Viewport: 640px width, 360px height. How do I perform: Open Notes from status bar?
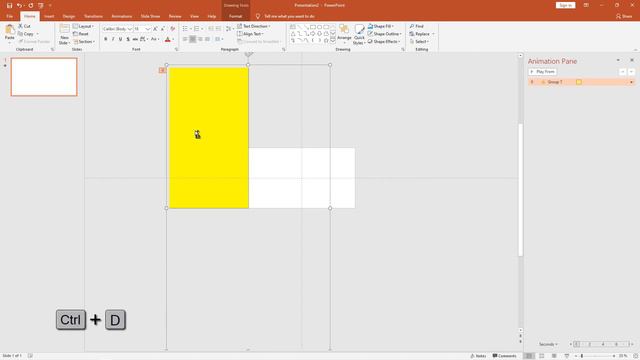tap(478, 356)
